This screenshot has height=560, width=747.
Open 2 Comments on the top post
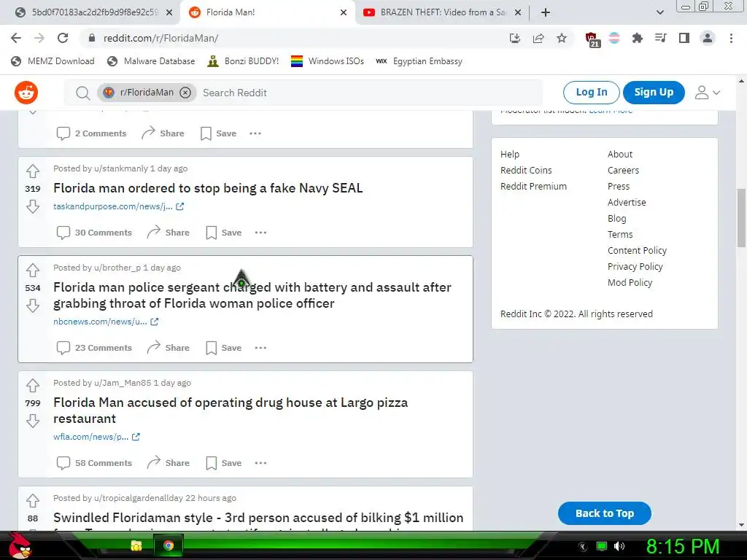click(x=91, y=133)
